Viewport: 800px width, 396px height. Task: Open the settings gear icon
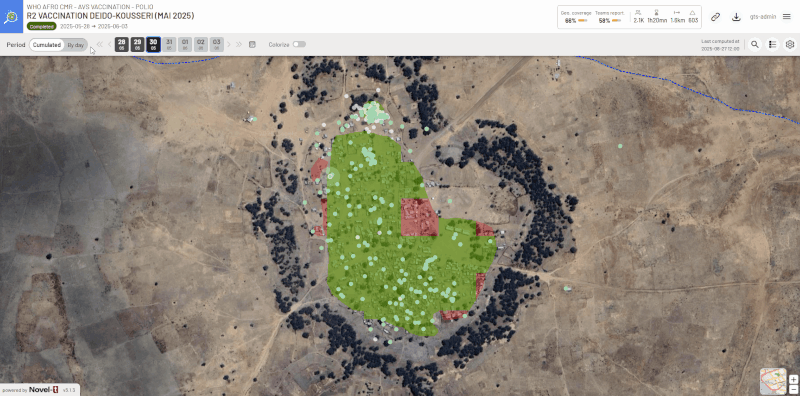click(790, 44)
